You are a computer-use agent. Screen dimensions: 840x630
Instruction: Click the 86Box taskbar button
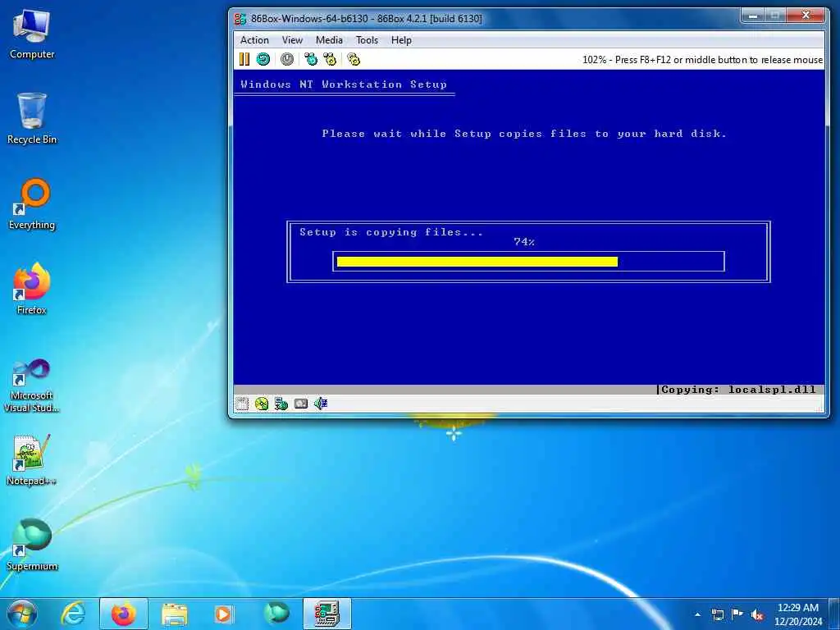tap(326, 614)
